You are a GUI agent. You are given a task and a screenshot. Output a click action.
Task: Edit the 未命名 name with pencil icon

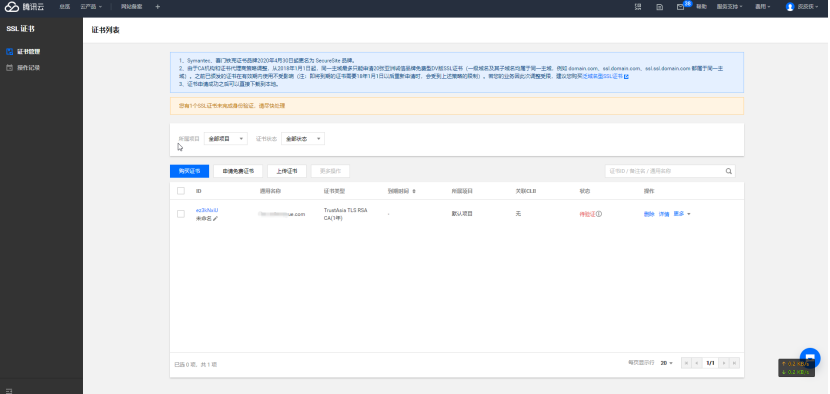click(215, 218)
